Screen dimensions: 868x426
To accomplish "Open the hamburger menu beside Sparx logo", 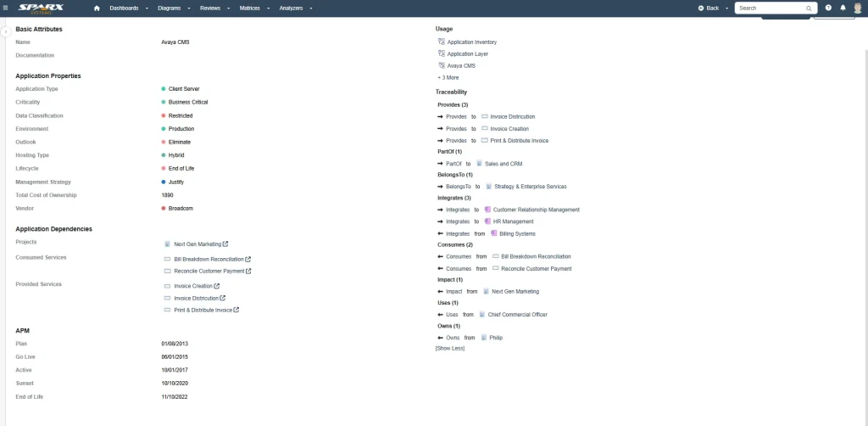I will [x=6, y=8].
